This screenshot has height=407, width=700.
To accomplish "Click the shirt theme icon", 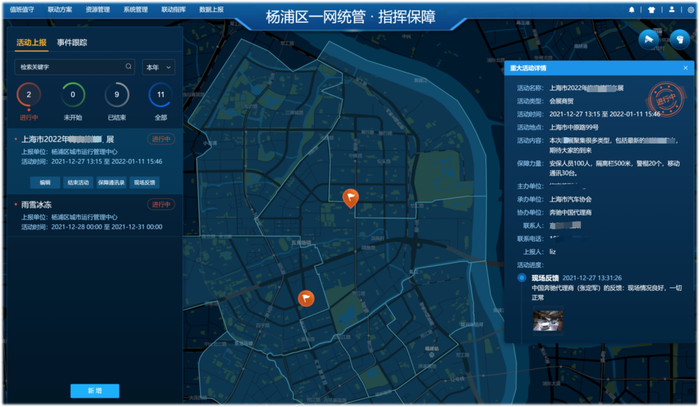I will (651, 10).
